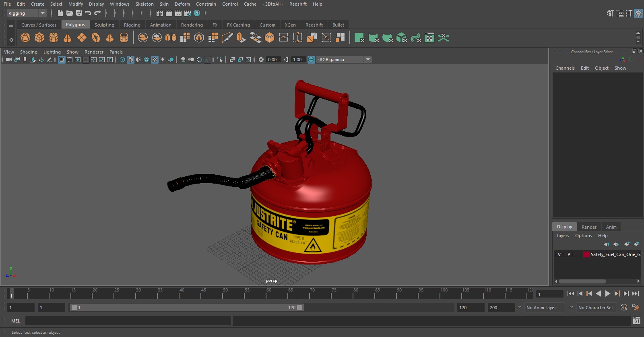644x337 pixels.
Task: Go to the start of playback range
Action: (571, 294)
